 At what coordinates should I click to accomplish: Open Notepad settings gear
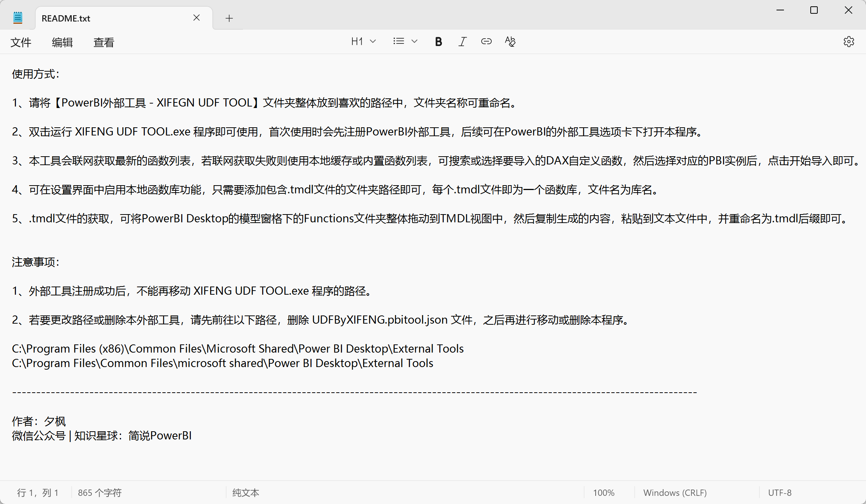[849, 42]
